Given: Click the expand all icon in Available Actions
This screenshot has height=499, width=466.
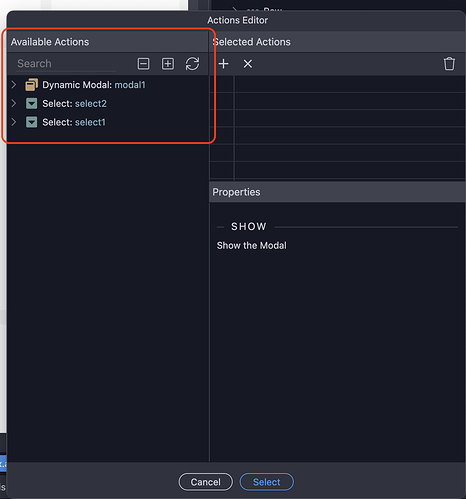Looking at the screenshot, I should [168, 64].
